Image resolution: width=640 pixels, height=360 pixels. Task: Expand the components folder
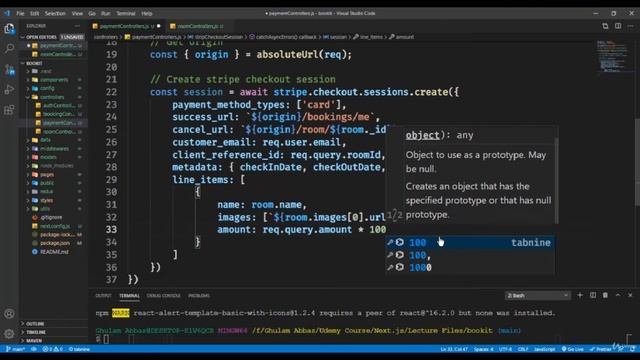pyautogui.click(x=53, y=80)
